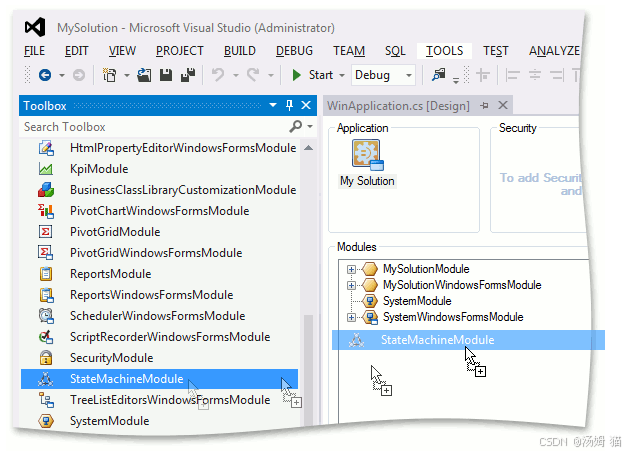Expand the MySolutionWindowsFormsModule tree node
This screenshot has width=627, height=453.
(351, 285)
